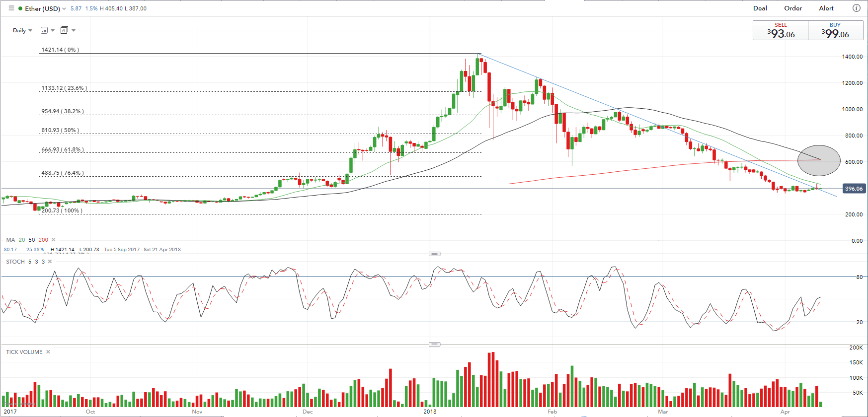The image size is (868, 417).
Task: Remove the STOCH indicator with its X
Action: (50, 262)
